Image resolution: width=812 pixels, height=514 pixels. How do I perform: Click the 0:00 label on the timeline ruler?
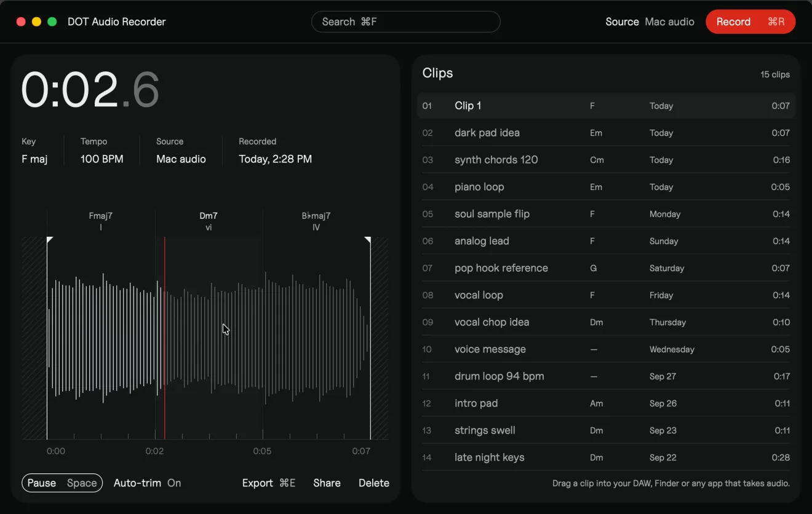[56, 451]
